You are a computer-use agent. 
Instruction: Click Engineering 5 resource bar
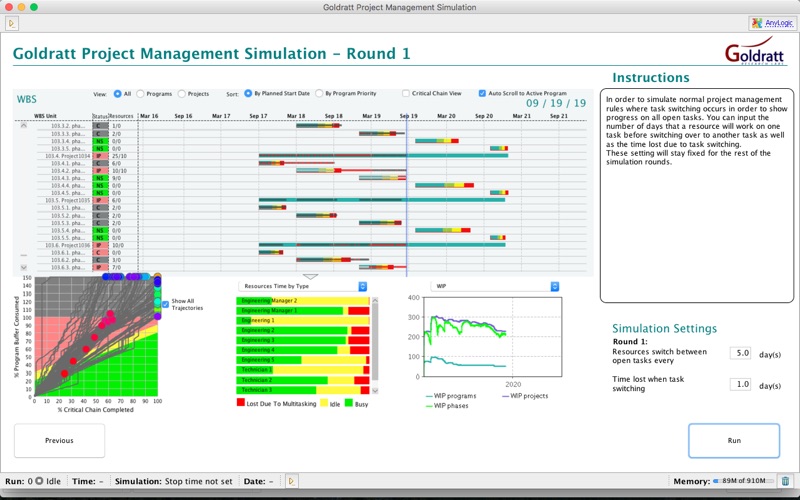304,360
